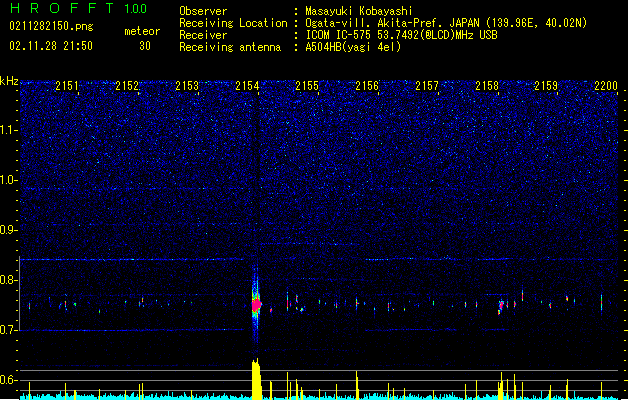This screenshot has width=629, height=400.
Task: Click the observer name Masayuki Kobayashi
Action: [359, 11]
